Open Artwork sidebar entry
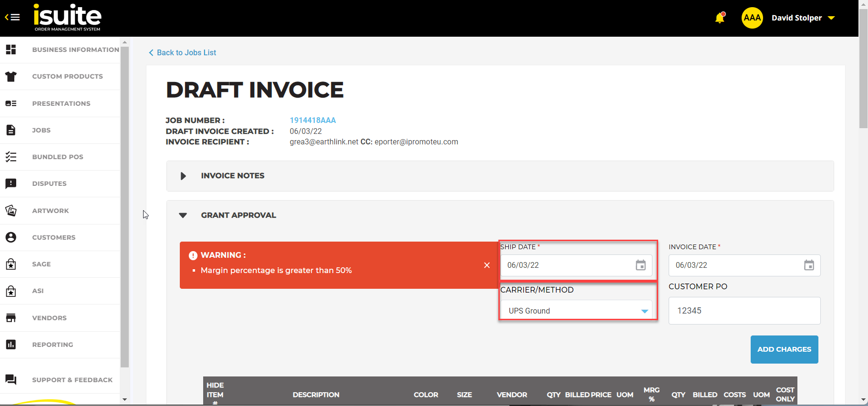The height and width of the screenshot is (406, 868). [51, 211]
